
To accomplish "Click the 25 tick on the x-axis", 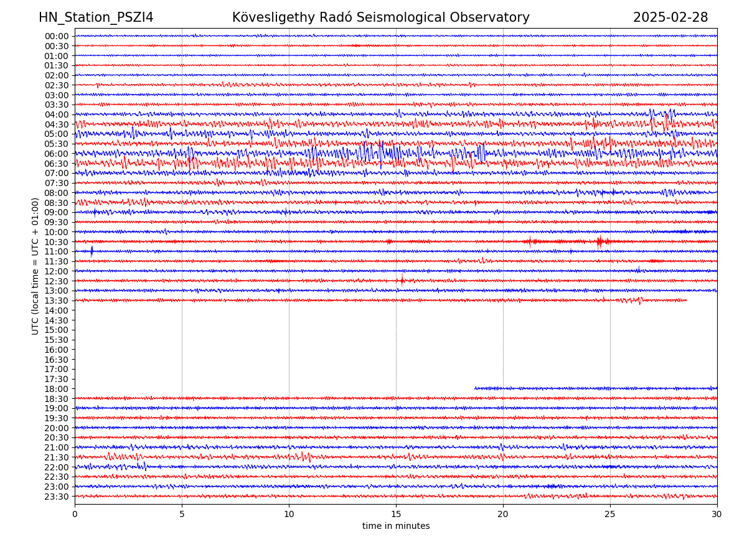I will (x=610, y=515).
